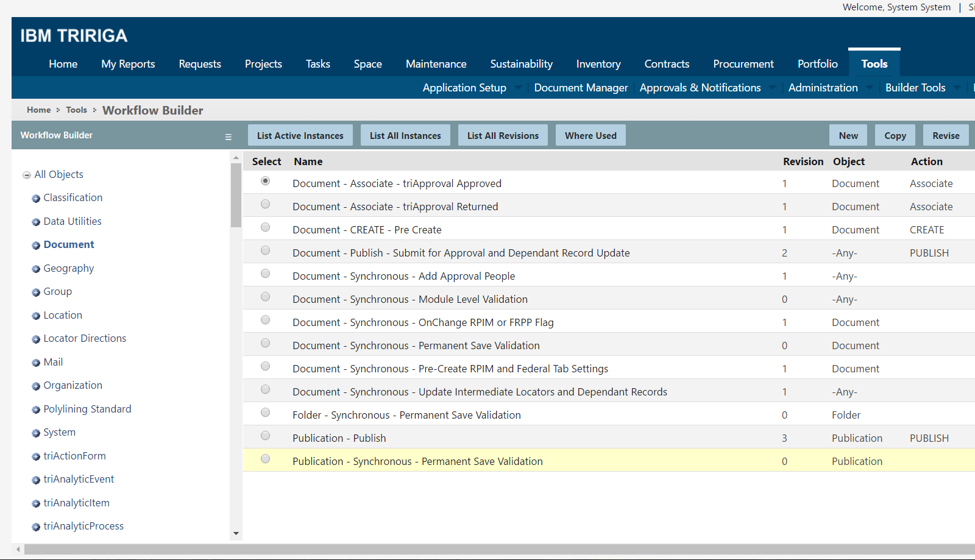Image resolution: width=975 pixels, height=560 pixels.
Task: Select radio for Document Associate triApproval Approved
Action: pyautogui.click(x=265, y=181)
